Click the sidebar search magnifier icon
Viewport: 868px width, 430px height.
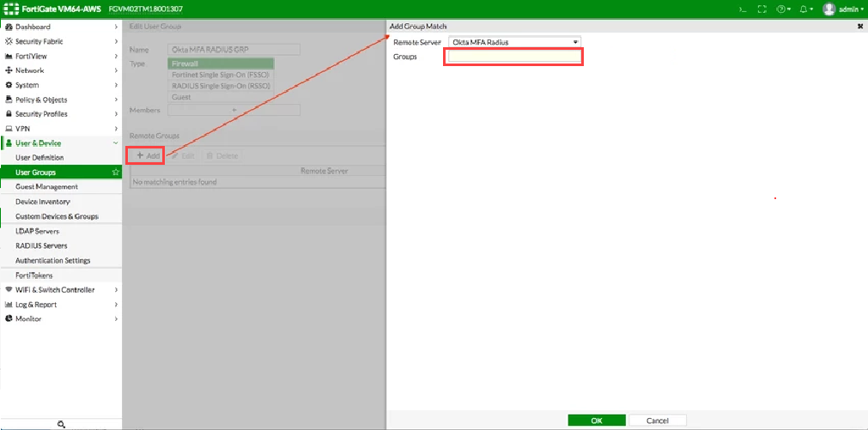pyautogui.click(x=61, y=424)
